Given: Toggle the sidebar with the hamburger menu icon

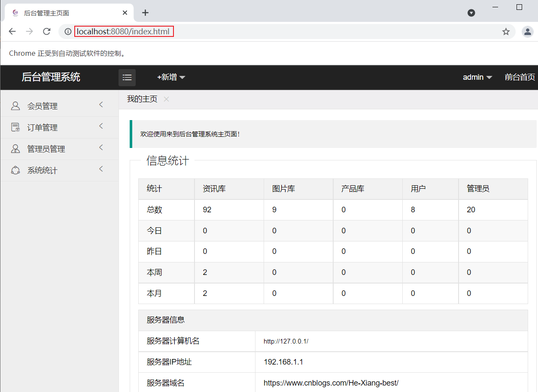Looking at the screenshot, I should pyautogui.click(x=127, y=78).
